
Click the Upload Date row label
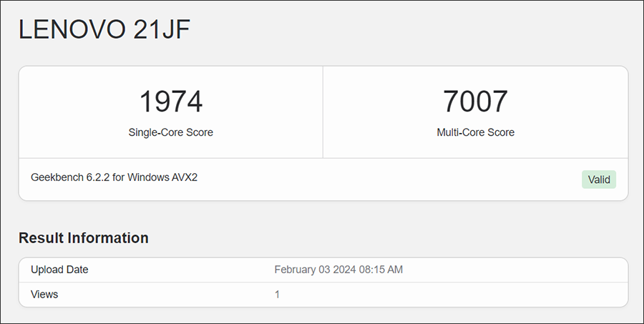[59, 270]
